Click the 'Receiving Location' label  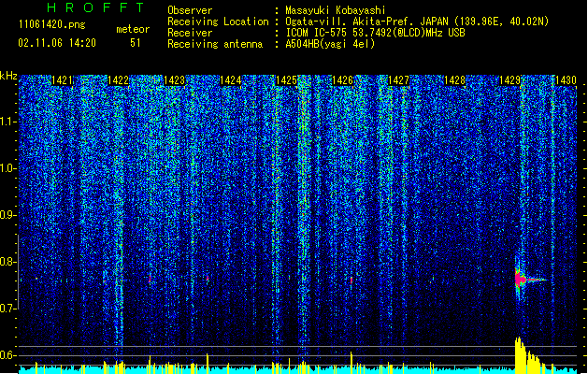click(x=218, y=22)
